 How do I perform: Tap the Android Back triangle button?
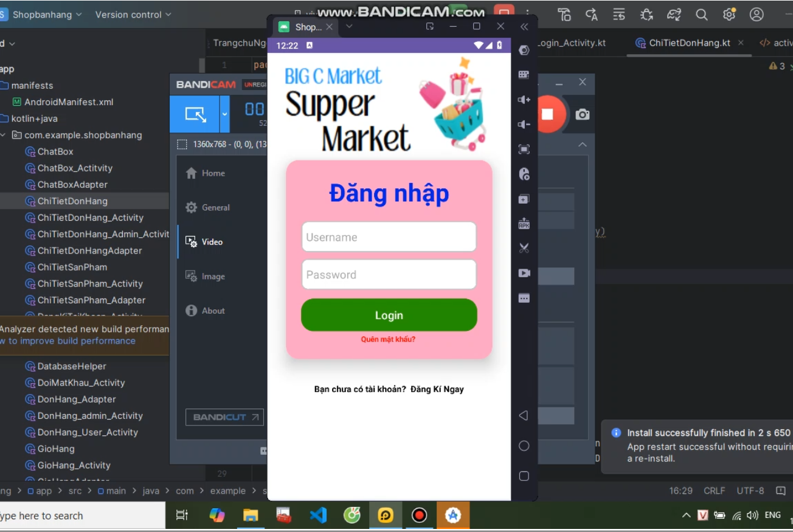[x=524, y=416]
